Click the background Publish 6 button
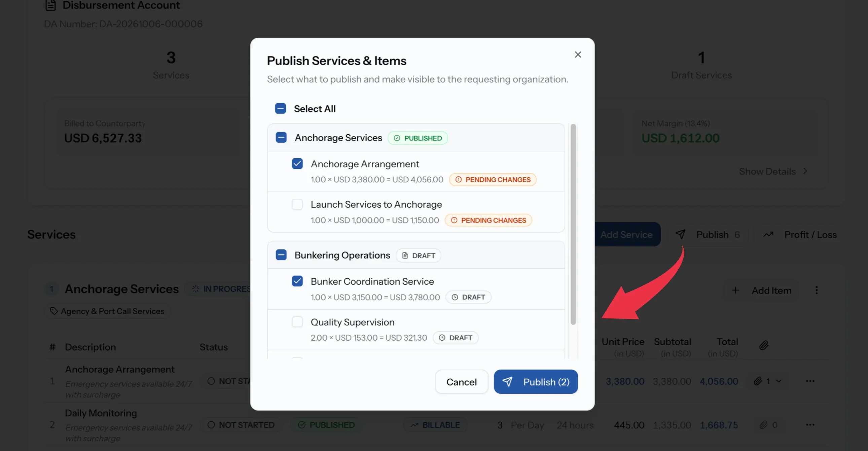Screen dimensions: 868x451 (x=708, y=235)
